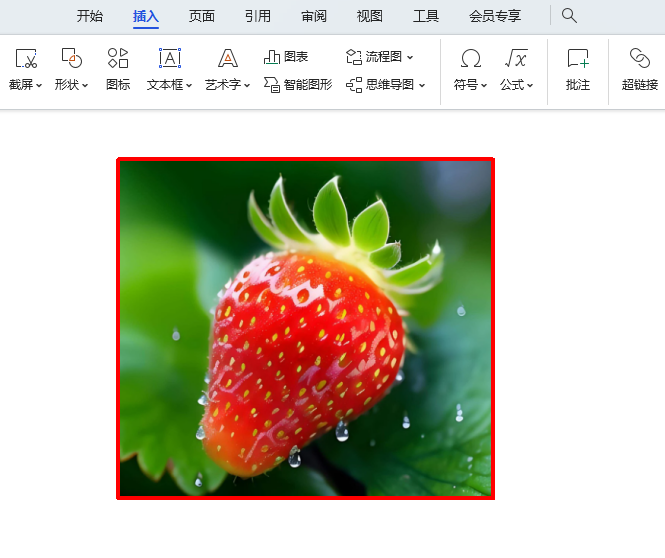Expand the 形状 dropdown arrow
The height and width of the screenshot is (558, 665).
[x=85, y=85]
